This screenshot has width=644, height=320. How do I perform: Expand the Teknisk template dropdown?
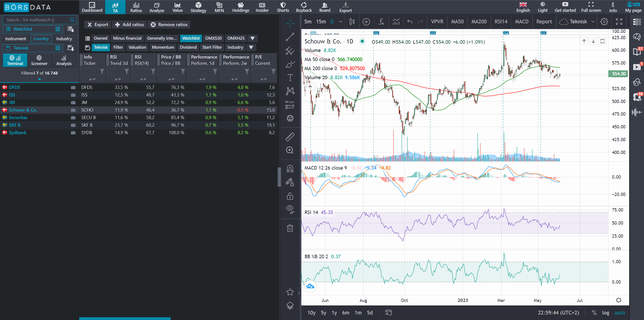click(593, 22)
